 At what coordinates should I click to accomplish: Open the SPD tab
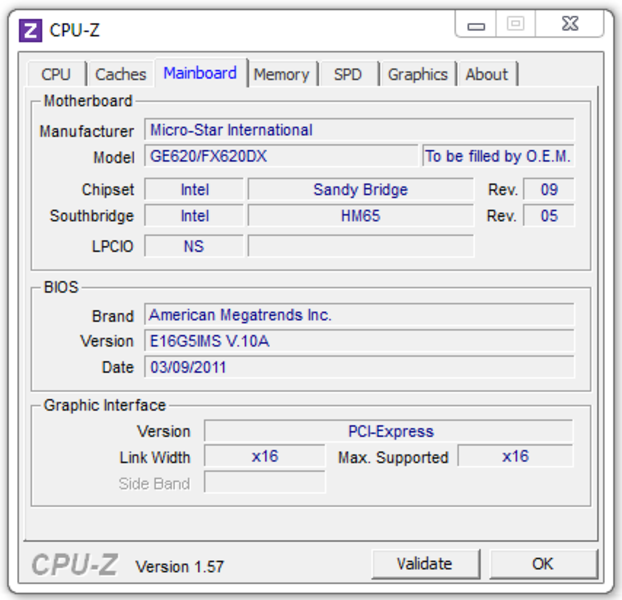click(x=348, y=74)
